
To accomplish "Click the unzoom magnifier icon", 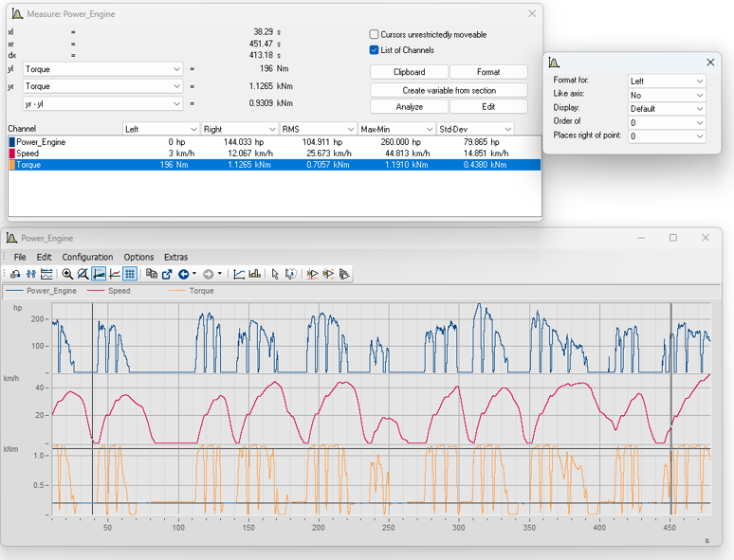I will point(83,274).
